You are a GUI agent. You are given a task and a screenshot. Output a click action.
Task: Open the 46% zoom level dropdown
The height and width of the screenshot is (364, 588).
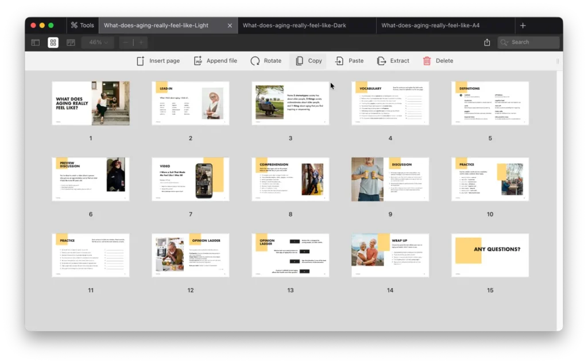point(98,42)
